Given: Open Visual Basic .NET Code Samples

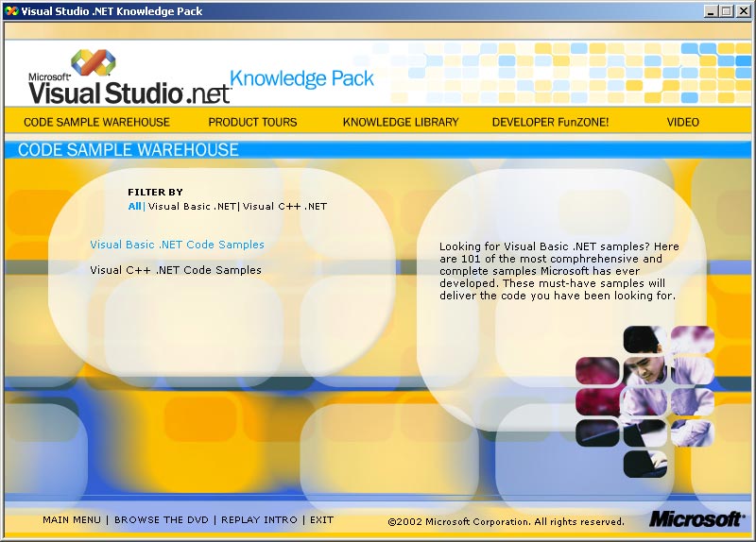Looking at the screenshot, I should click(177, 245).
